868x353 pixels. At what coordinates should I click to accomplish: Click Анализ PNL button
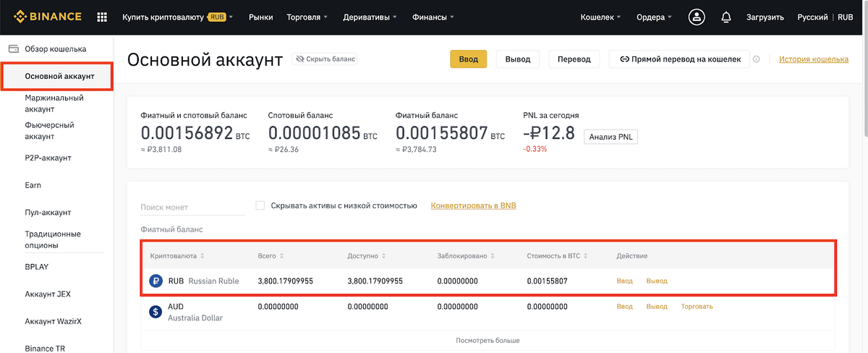click(610, 137)
